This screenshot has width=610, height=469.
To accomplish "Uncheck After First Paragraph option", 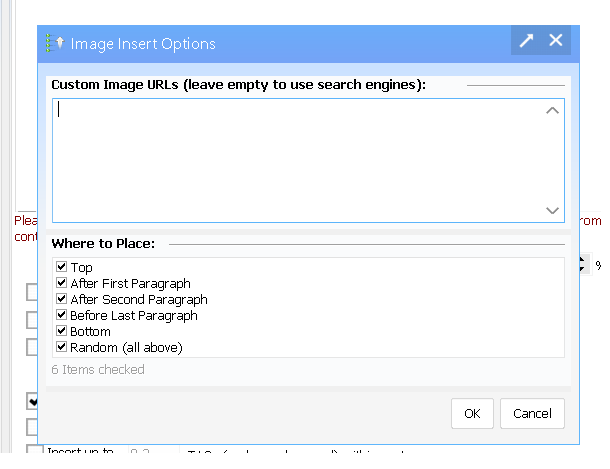I will tap(61, 283).
